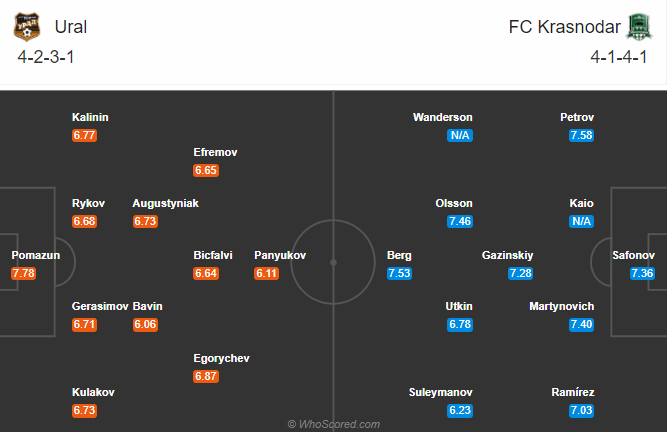Select Petrov's 7.58 rating badge
The width and height of the screenshot is (667, 432).
[x=581, y=135]
